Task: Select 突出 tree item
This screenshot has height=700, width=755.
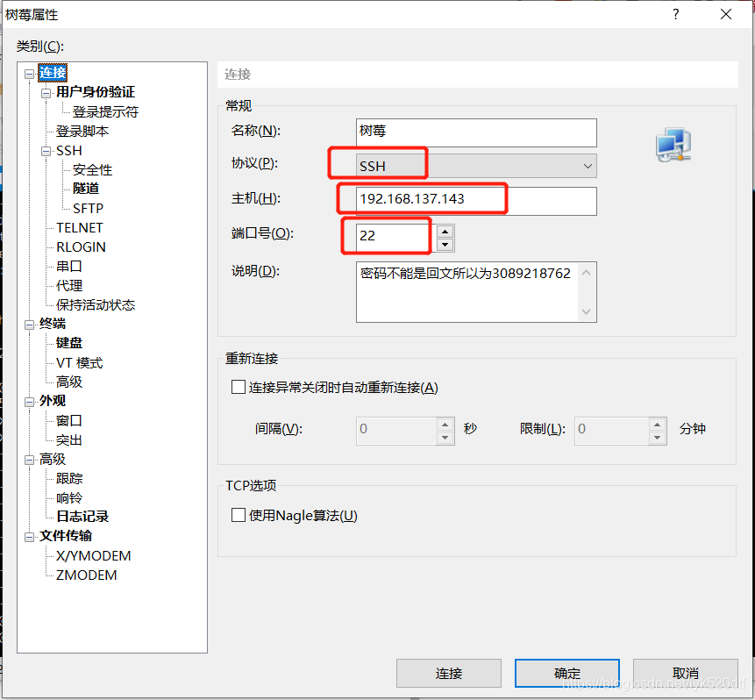Action: pyautogui.click(x=69, y=439)
